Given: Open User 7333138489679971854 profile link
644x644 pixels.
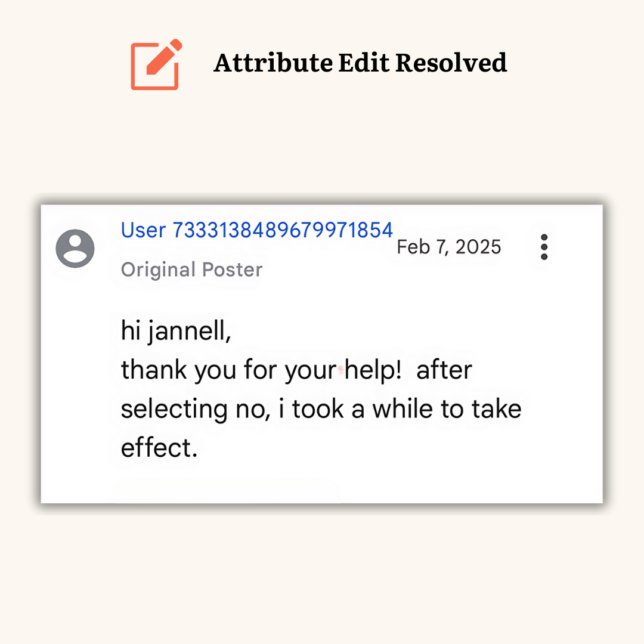Looking at the screenshot, I should pos(256,230).
